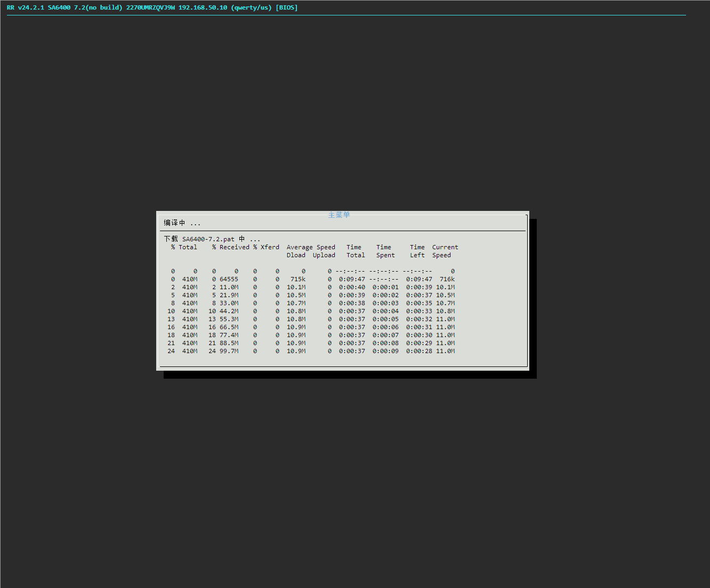Viewport: 710px width, 588px height.
Task: Click the RR v24.2.1 version label
Action: (x=26, y=7)
